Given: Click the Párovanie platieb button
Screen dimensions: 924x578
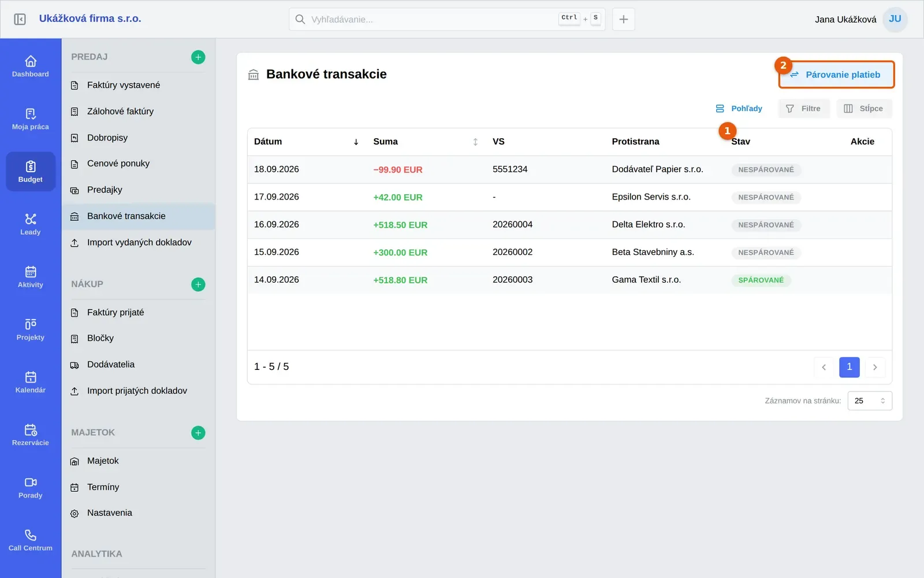Looking at the screenshot, I should coord(836,75).
